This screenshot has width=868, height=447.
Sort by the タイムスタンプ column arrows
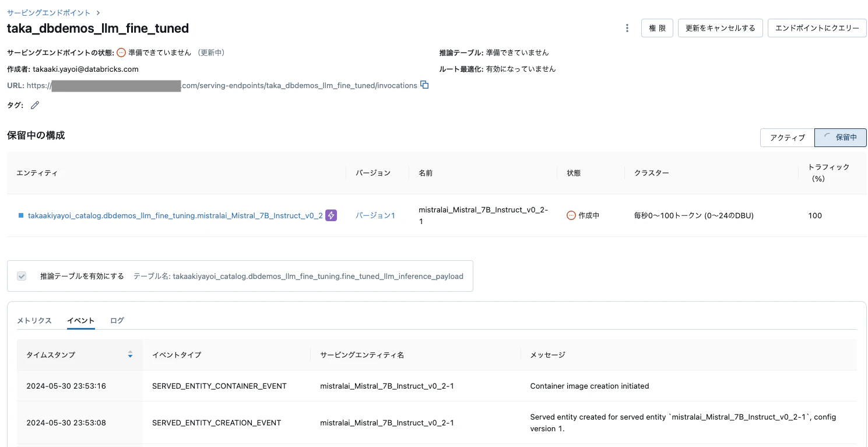coord(130,355)
